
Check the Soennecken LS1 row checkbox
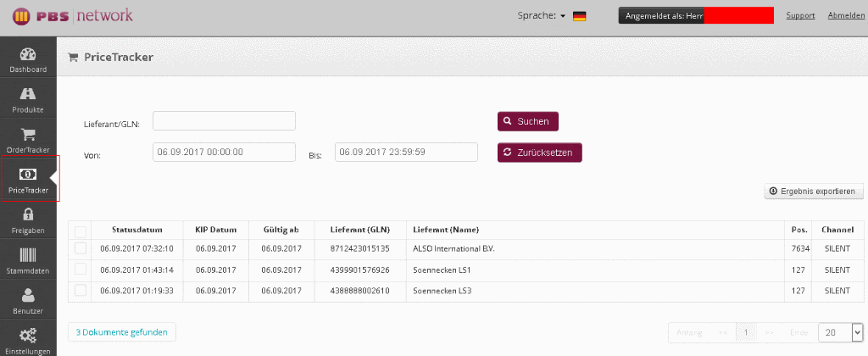[x=81, y=269]
